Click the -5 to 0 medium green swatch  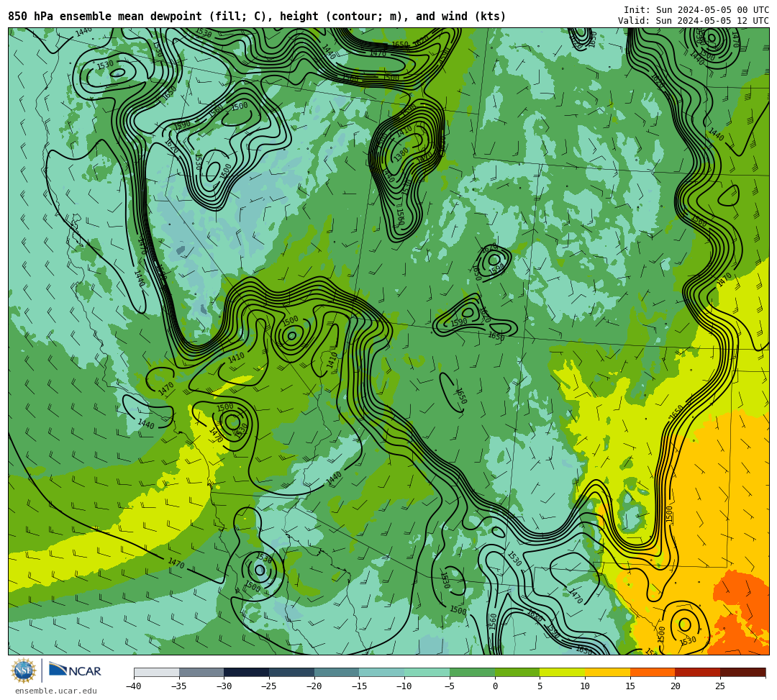pyautogui.click(x=472, y=672)
